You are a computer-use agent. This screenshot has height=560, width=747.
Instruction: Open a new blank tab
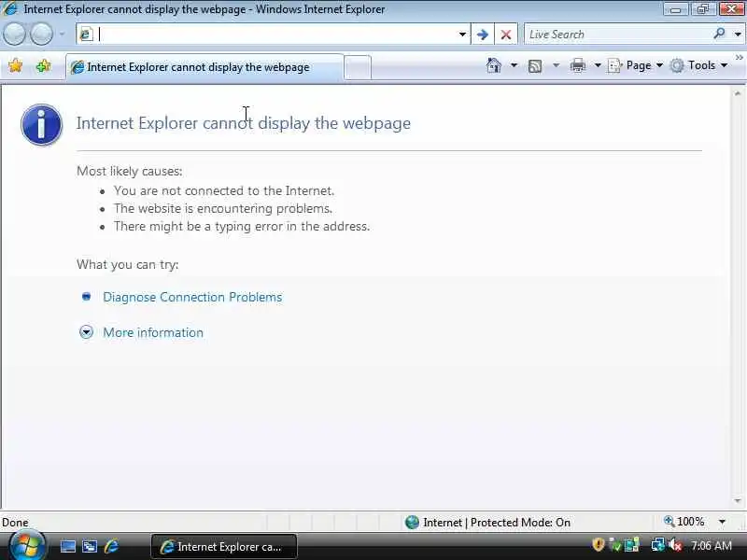tap(358, 67)
